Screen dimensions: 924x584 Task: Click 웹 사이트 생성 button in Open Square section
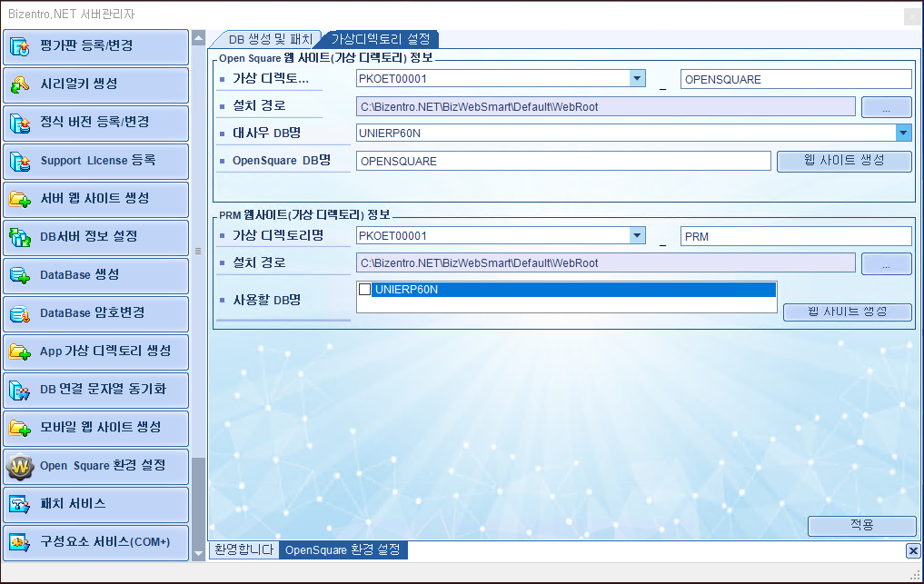[x=844, y=161]
